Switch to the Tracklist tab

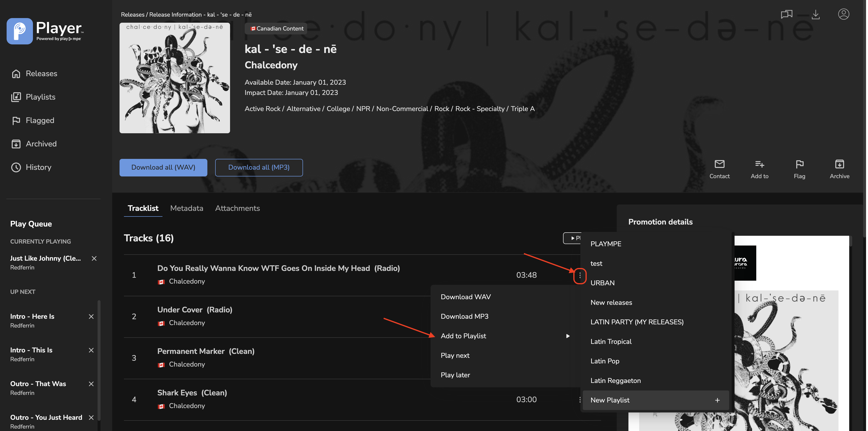click(143, 208)
